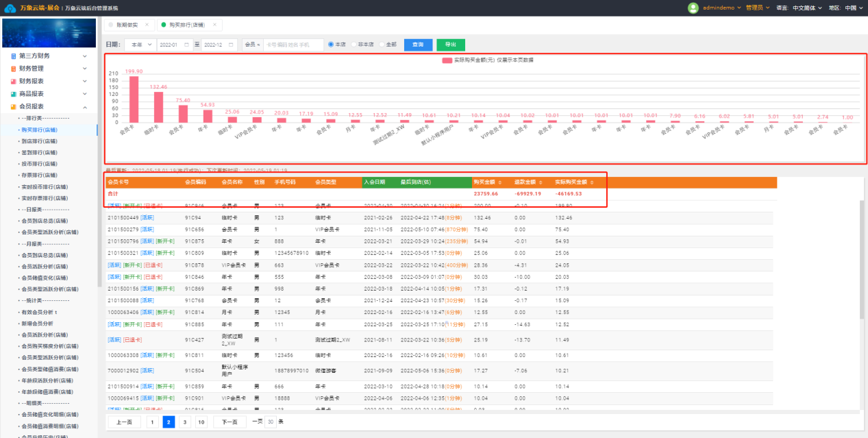Go to page 3 in pagination
868x438 pixels.
(x=184, y=422)
